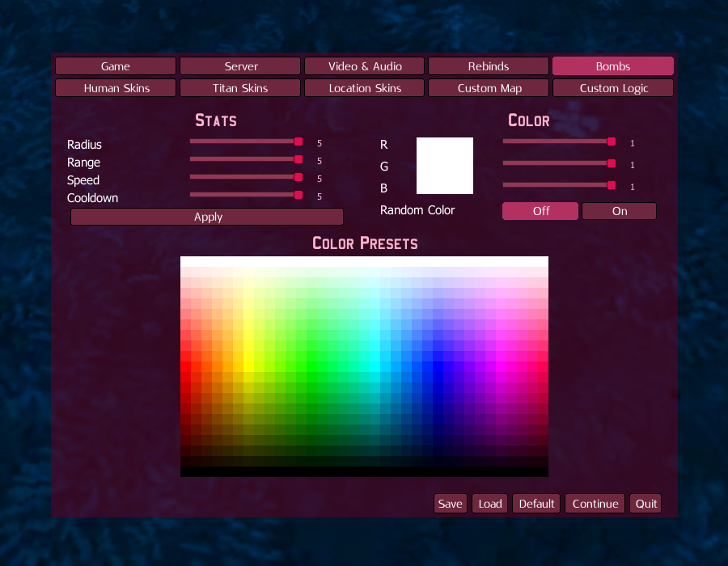Reset settings with Default button
728x566 pixels.
(x=536, y=504)
